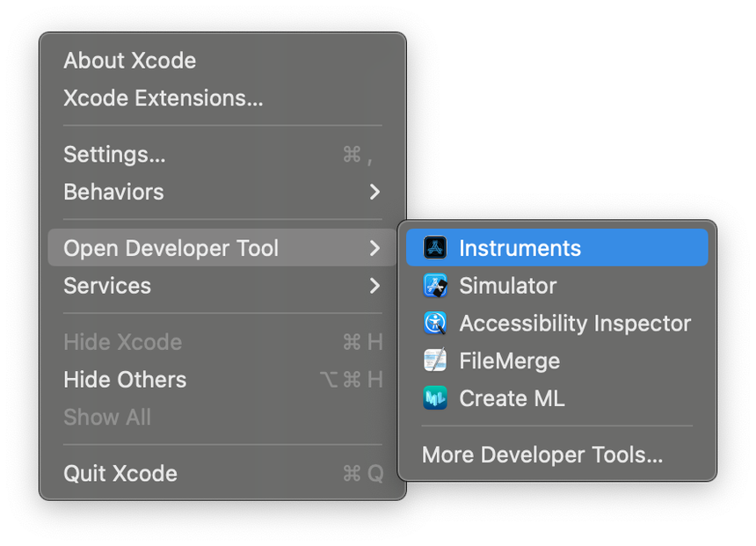
Task: Click the Create ML app icon
Action: [436, 397]
